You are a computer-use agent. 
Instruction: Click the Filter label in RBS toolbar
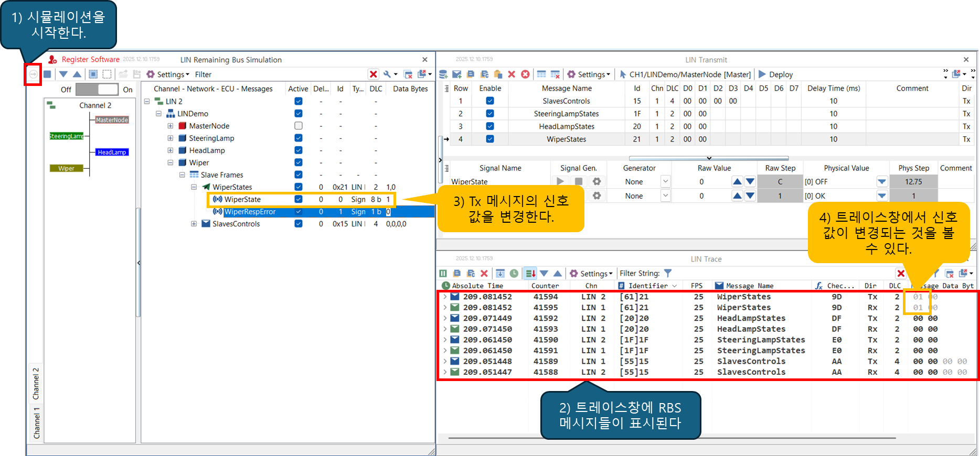[203, 74]
